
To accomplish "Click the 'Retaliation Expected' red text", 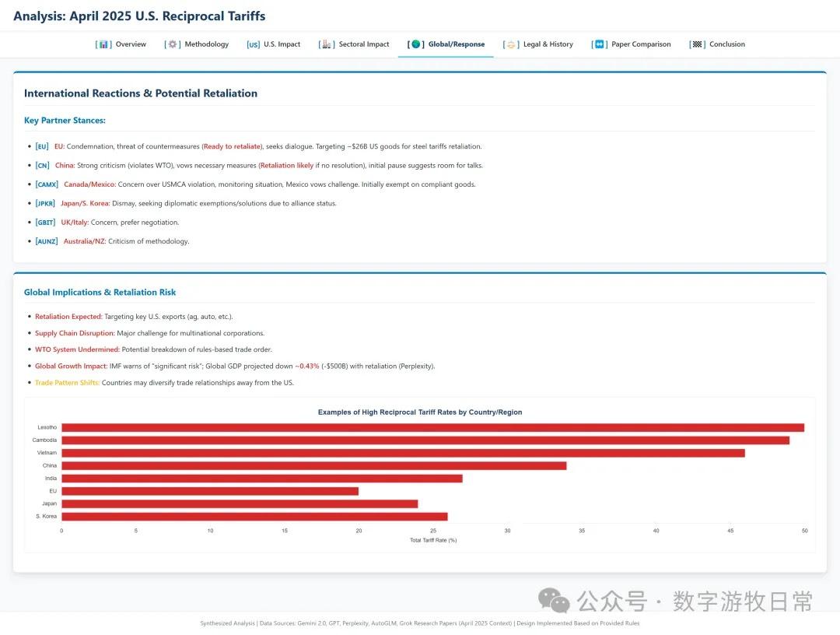I will coord(68,317).
